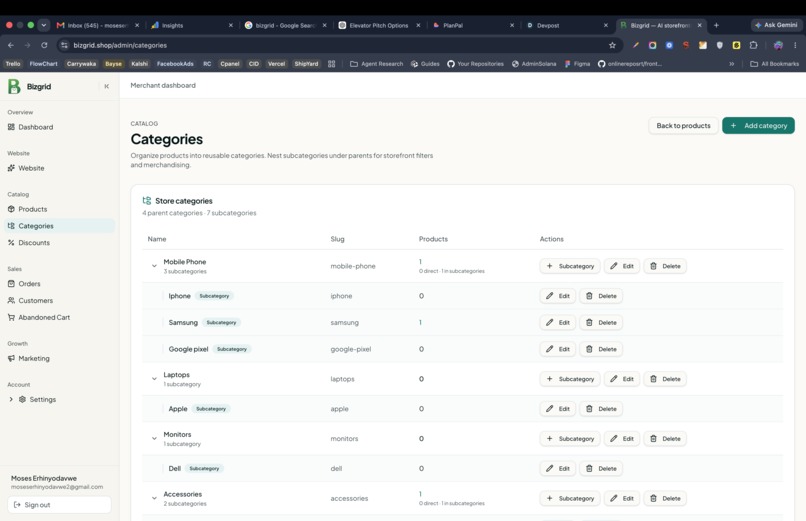This screenshot has height=521, width=806.
Task: Edit the Dell subcategory
Action: [x=557, y=469]
